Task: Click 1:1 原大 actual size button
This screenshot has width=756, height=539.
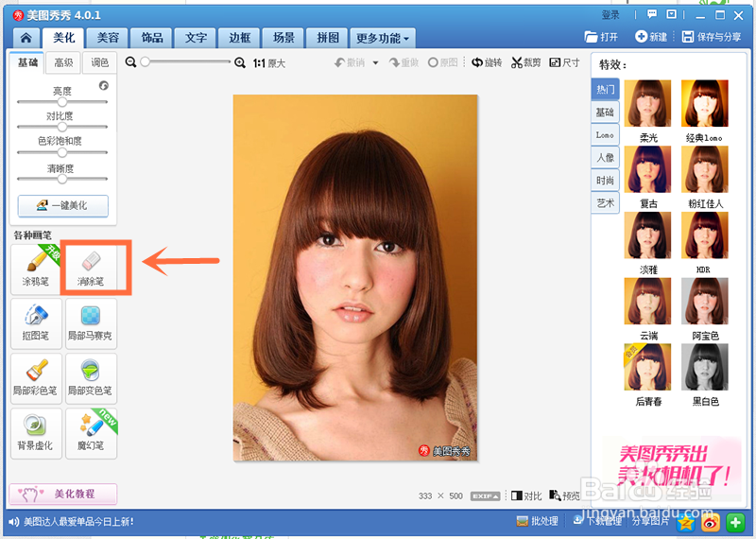Action: (269, 63)
